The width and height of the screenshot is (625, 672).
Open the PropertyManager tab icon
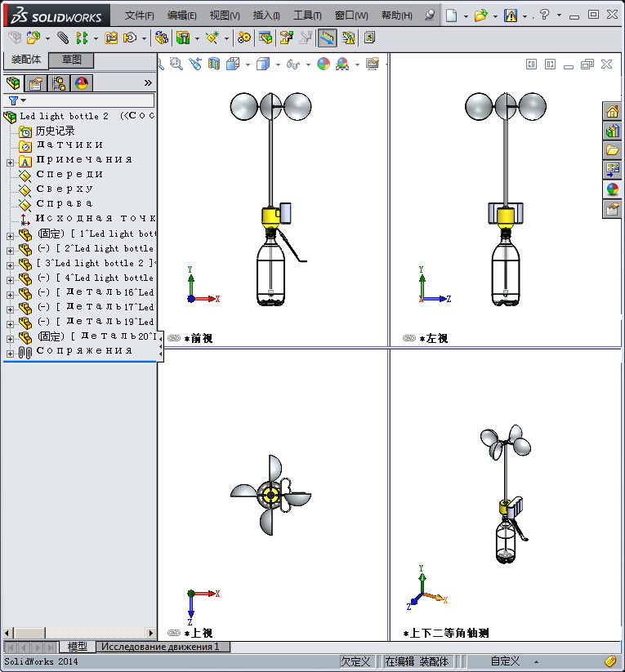[x=36, y=82]
